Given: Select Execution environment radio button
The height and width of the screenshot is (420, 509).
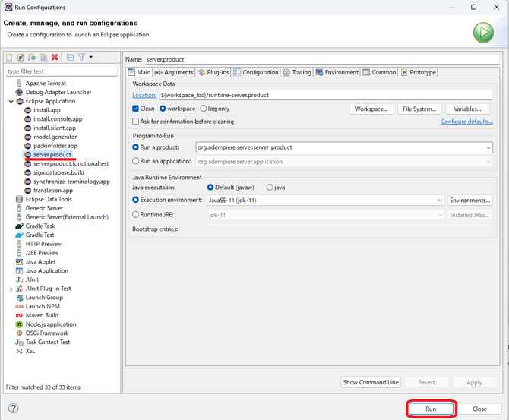Looking at the screenshot, I should tap(136, 200).
